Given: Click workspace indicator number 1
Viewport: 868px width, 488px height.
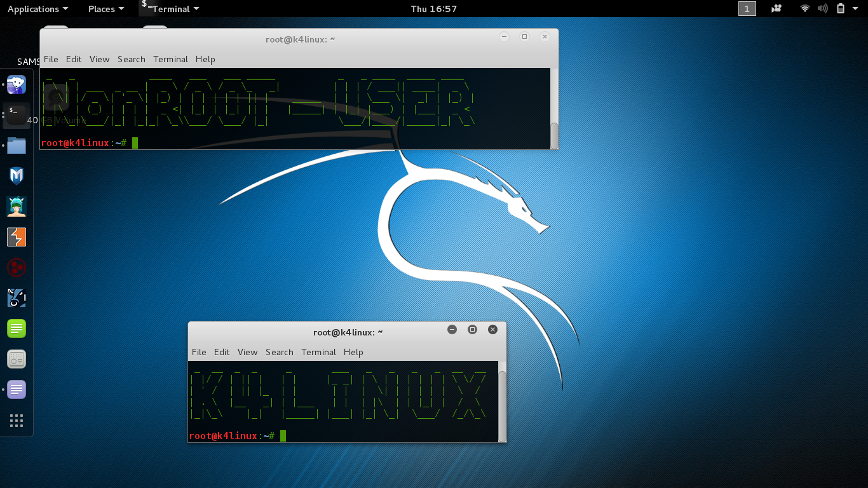Looking at the screenshot, I should coord(747,8).
